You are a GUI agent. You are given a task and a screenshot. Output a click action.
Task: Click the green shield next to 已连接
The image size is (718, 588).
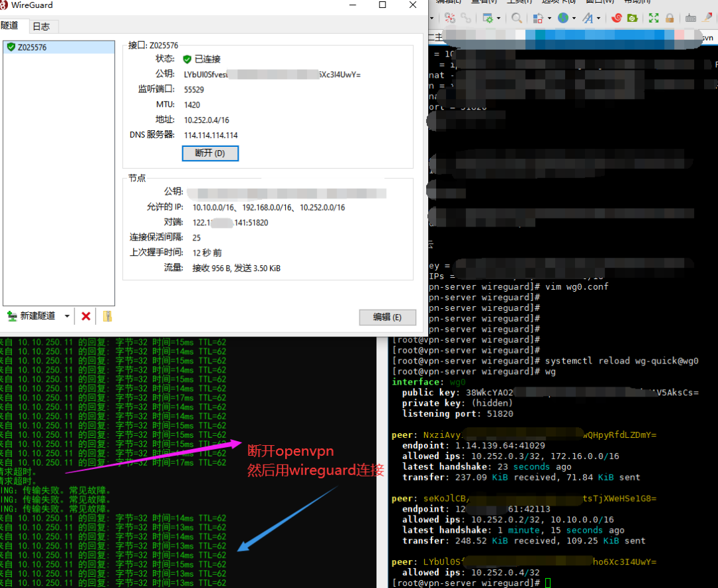(x=187, y=59)
